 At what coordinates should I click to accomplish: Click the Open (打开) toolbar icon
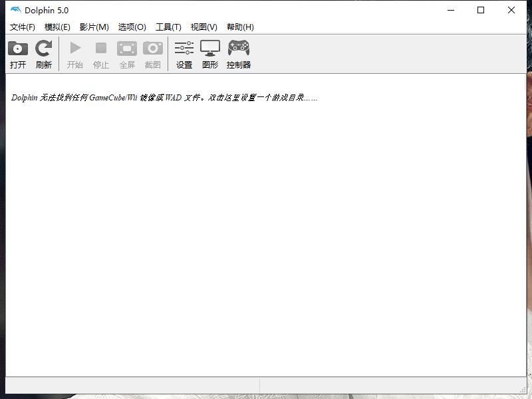(17, 52)
